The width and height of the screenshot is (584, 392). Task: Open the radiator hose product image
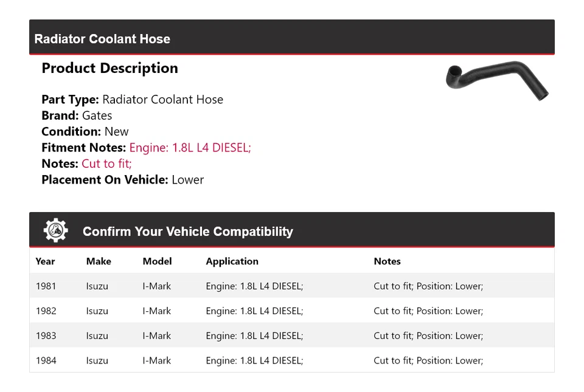[x=497, y=80]
